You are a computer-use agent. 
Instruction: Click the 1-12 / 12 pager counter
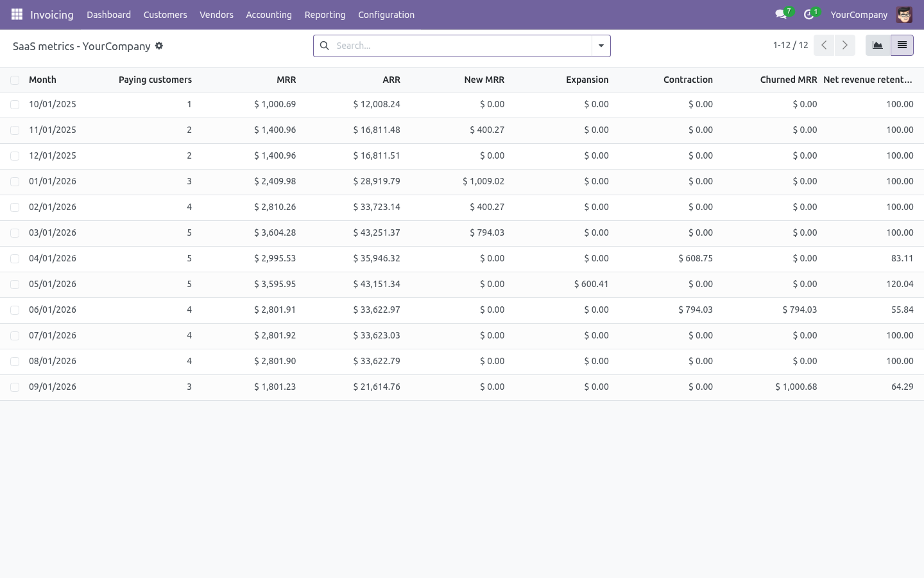click(x=791, y=45)
